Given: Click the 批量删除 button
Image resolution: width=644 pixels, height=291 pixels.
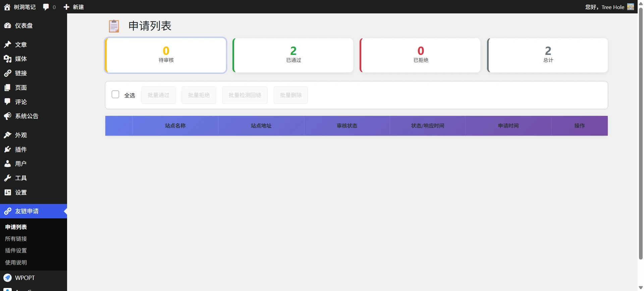Looking at the screenshot, I should 290,95.
